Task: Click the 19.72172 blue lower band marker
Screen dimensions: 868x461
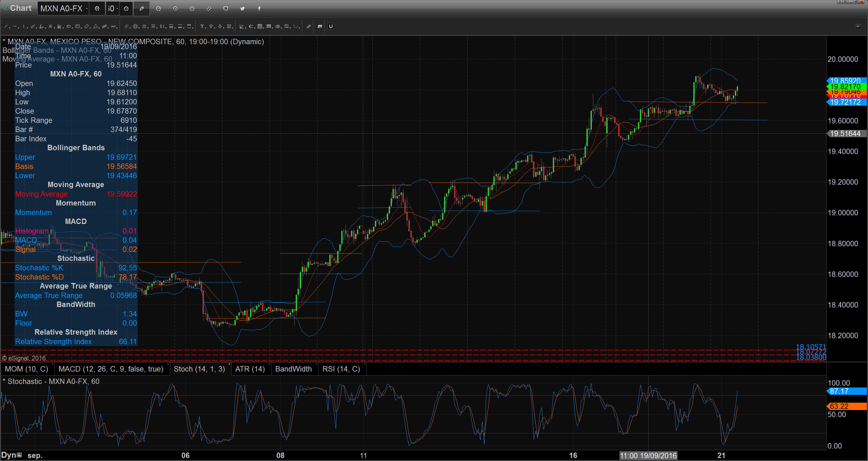Action: (x=847, y=102)
